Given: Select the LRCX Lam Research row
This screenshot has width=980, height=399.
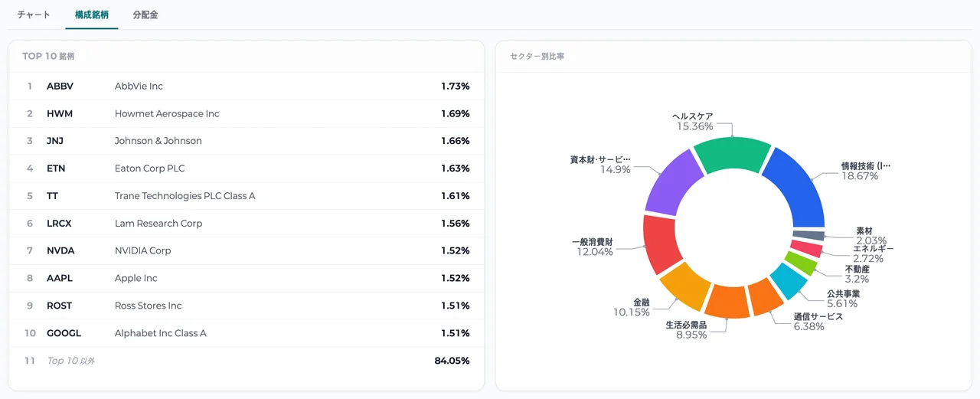Looking at the screenshot, I should (247, 224).
